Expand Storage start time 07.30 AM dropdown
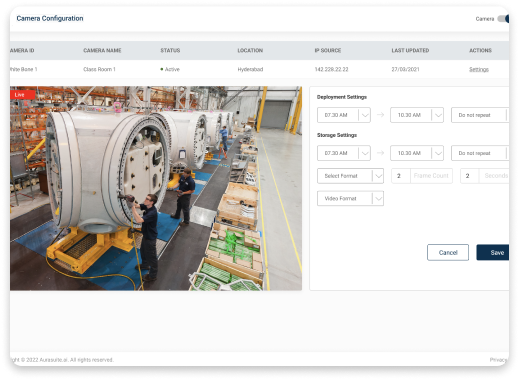The image size is (519, 380). pyautogui.click(x=344, y=153)
